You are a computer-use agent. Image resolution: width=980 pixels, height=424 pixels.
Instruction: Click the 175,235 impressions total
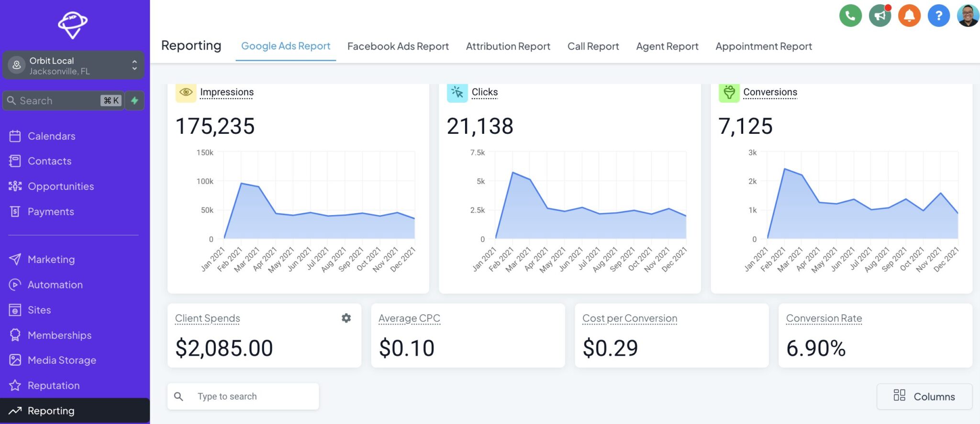click(215, 126)
